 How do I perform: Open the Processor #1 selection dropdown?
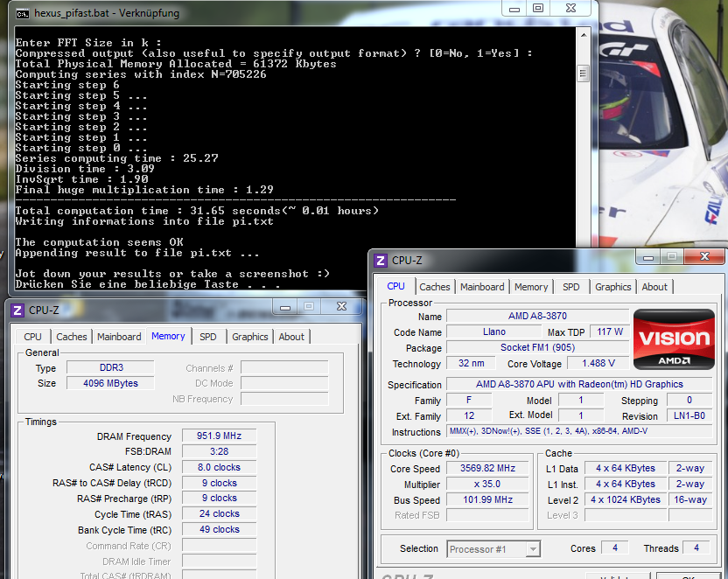click(493, 549)
